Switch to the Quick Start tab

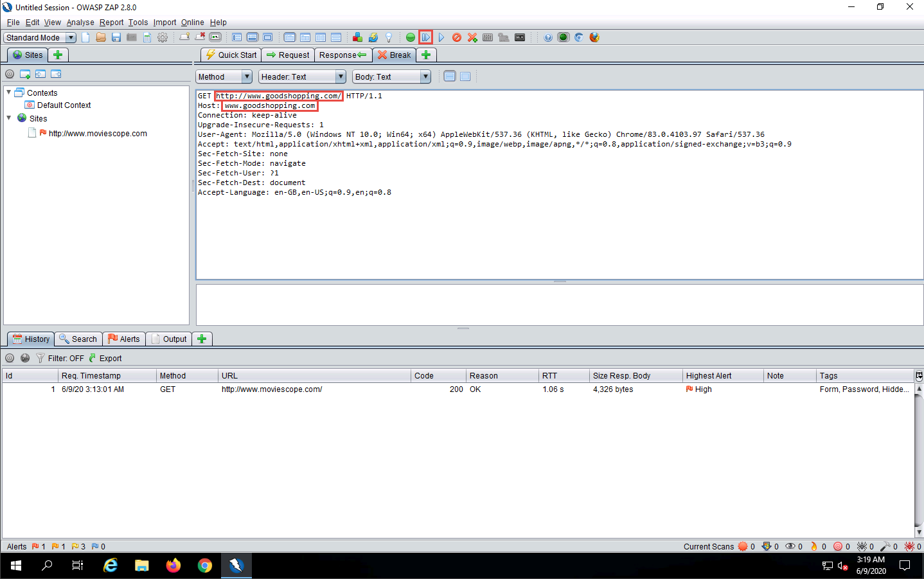click(x=231, y=55)
